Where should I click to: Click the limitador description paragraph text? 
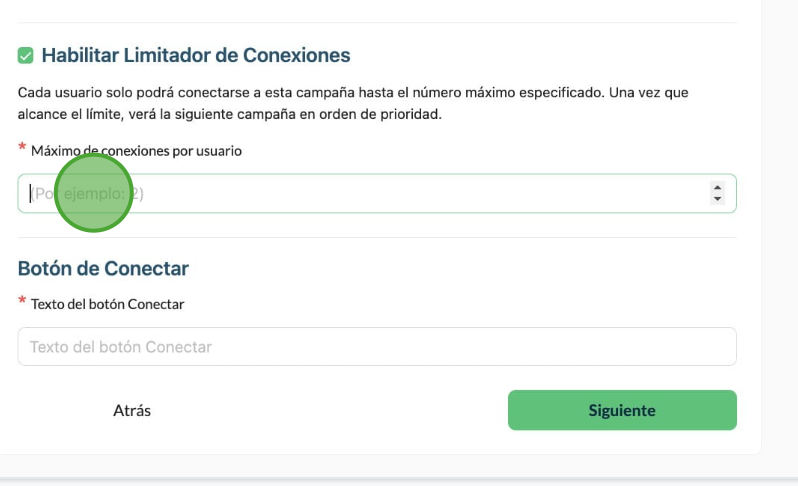[353, 103]
